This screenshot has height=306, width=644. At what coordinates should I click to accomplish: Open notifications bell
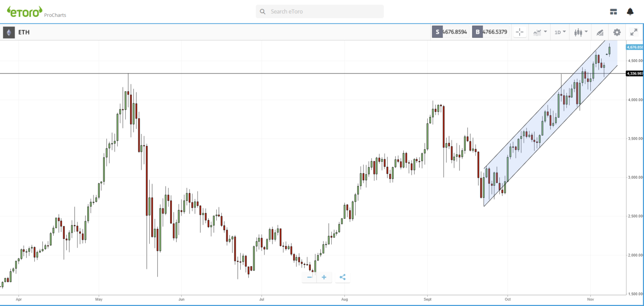pos(630,12)
